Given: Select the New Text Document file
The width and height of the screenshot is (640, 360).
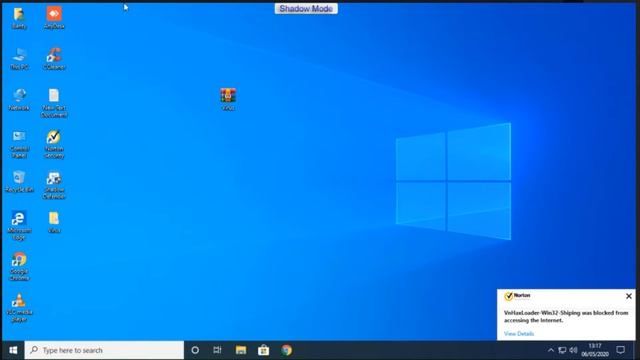Looking at the screenshot, I should [x=54, y=103].
